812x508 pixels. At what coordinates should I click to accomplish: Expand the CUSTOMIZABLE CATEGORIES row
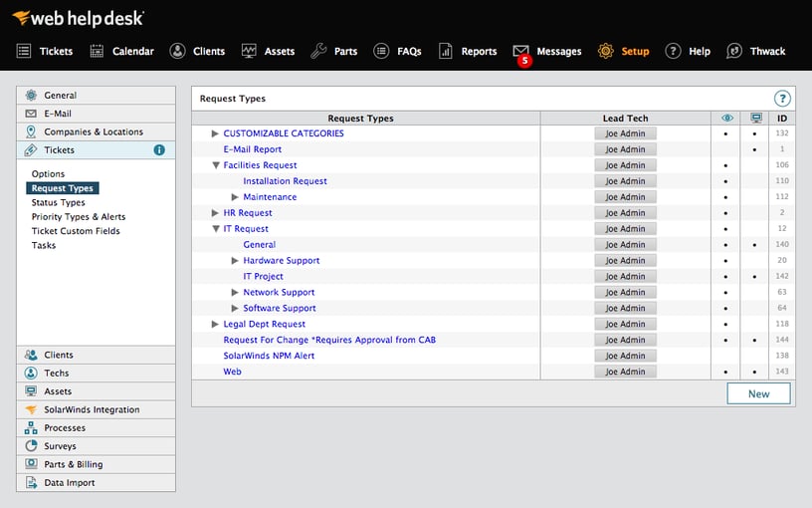tap(215, 133)
